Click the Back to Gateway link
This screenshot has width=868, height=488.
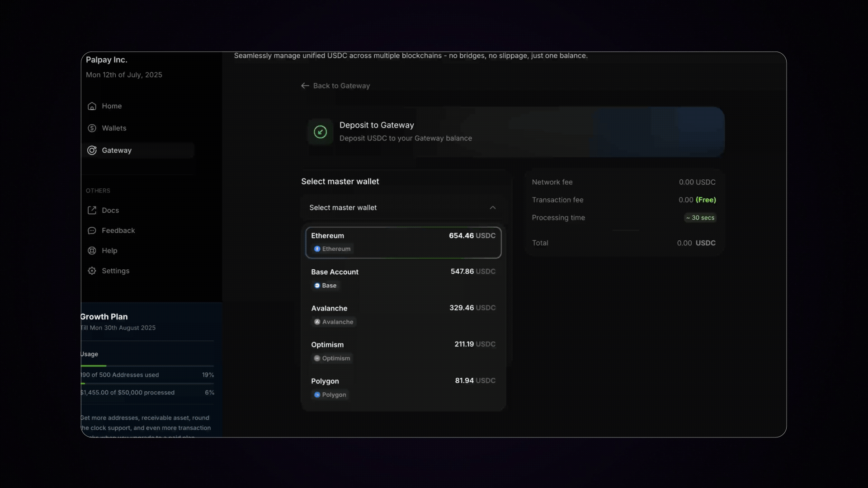335,86
